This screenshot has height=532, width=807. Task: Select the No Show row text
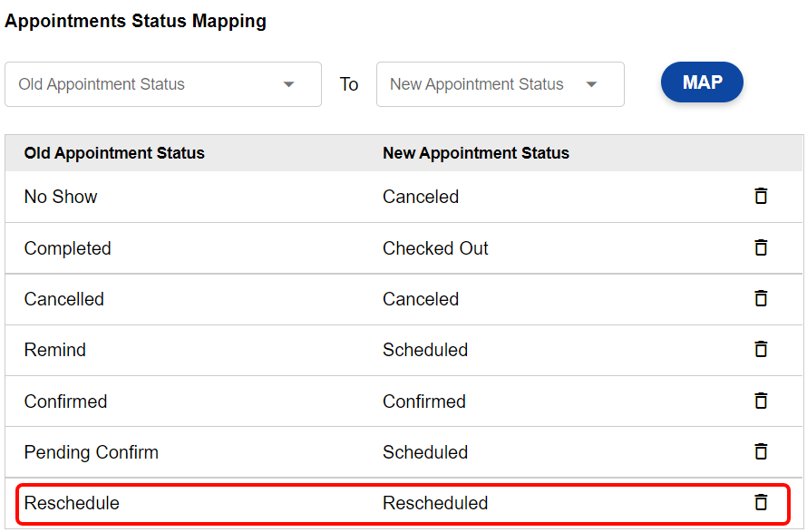tap(61, 197)
